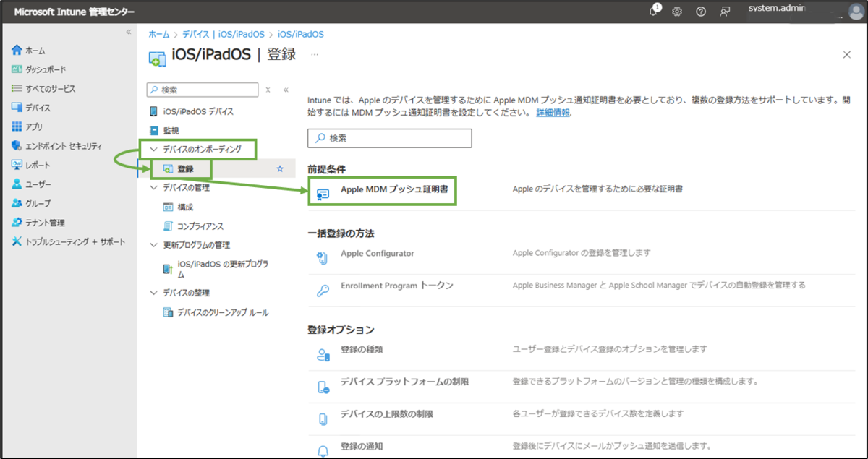Go to ホーム breadcrumb
The image size is (868, 459).
point(159,34)
